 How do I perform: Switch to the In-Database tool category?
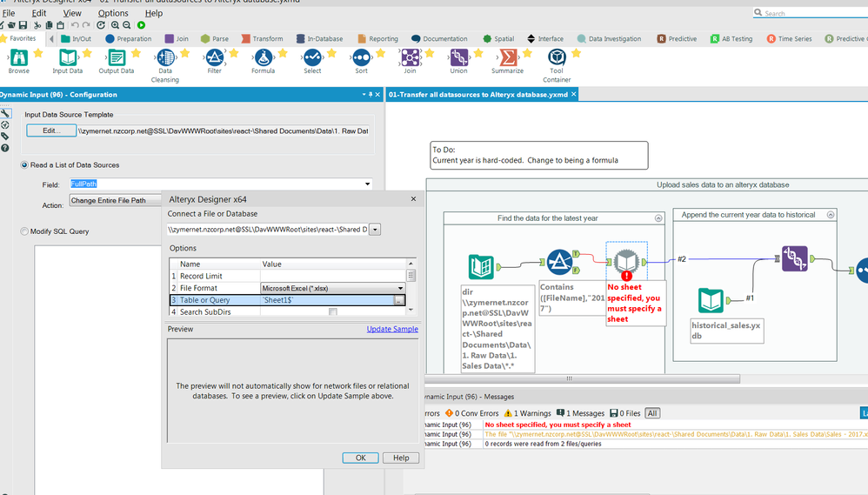(x=319, y=39)
